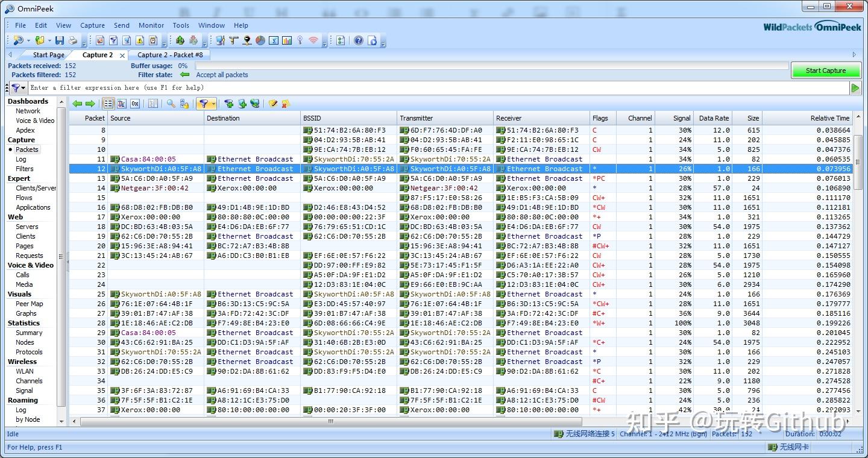Open the Capture menu
Image resolution: width=868 pixels, height=458 pixels.
(92, 25)
